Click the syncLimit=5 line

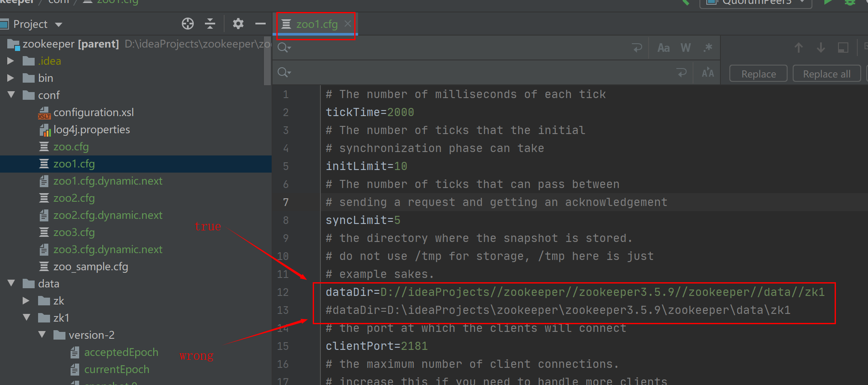(363, 220)
